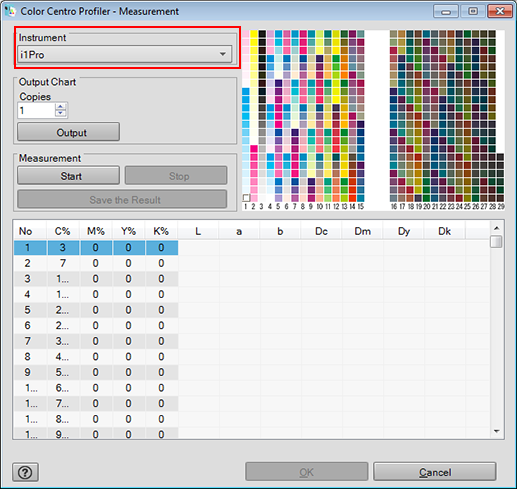This screenshot has height=489, width=517.
Task: Click the Color Centro Profiler title icon
Action: [10, 11]
